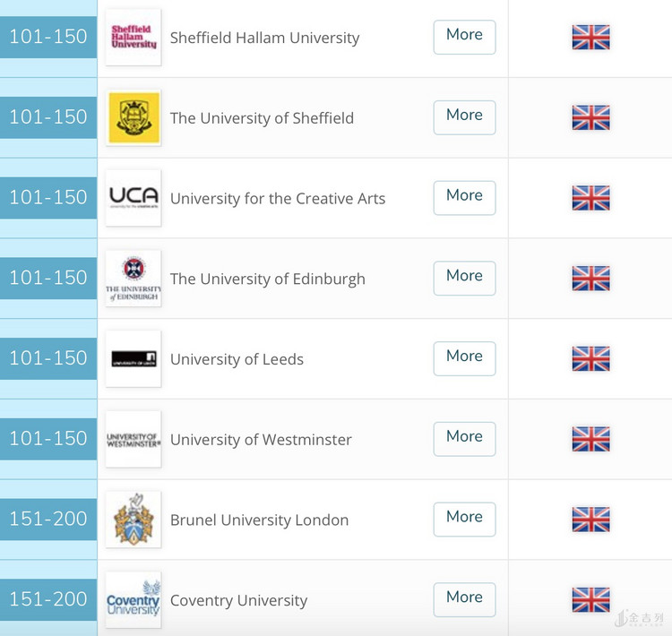
Task: Click the Sheffield Hallam University logo
Action: click(x=134, y=38)
